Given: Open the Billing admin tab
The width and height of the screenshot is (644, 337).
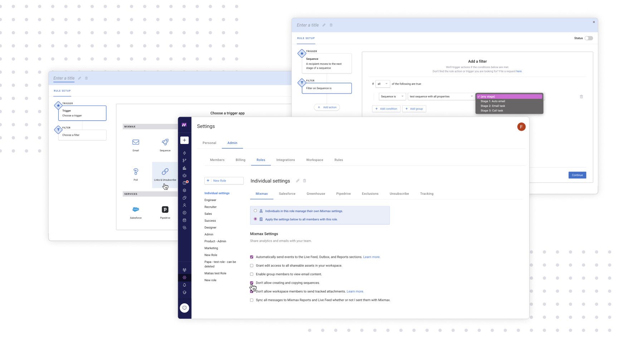Looking at the screenshot, I should [240, 160].
